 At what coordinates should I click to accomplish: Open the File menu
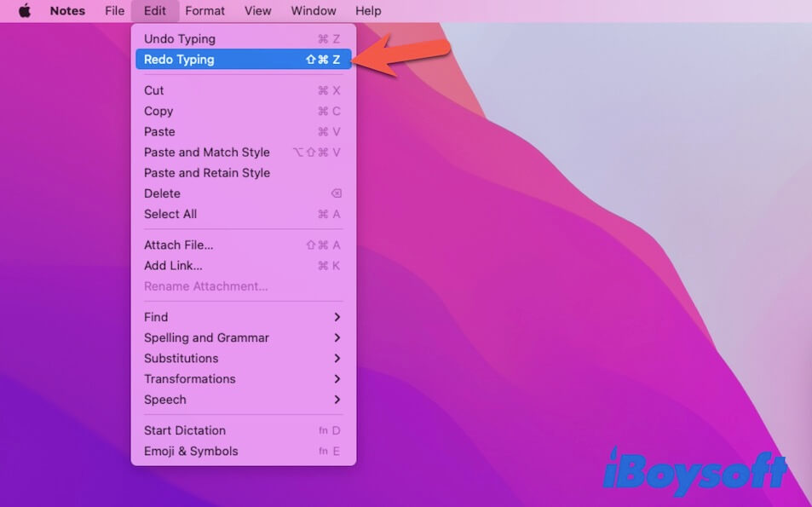pos(114,11)
